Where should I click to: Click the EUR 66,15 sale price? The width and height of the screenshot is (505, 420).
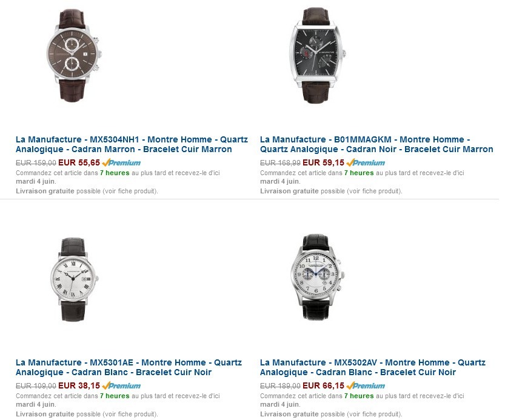[x=323, y=385]
